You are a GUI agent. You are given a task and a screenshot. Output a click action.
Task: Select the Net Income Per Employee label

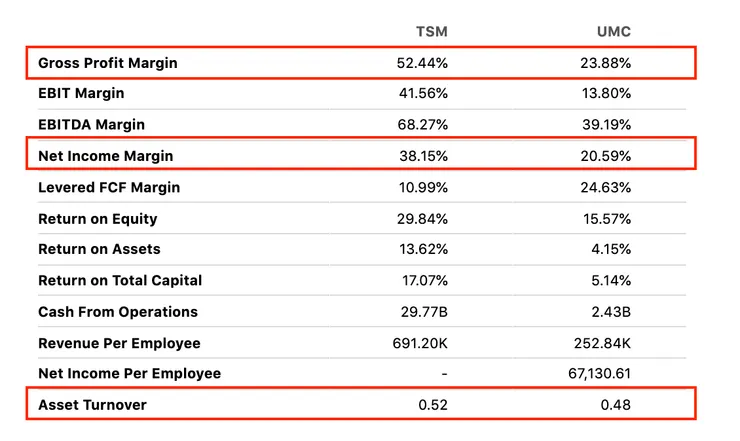click(129, 374)
